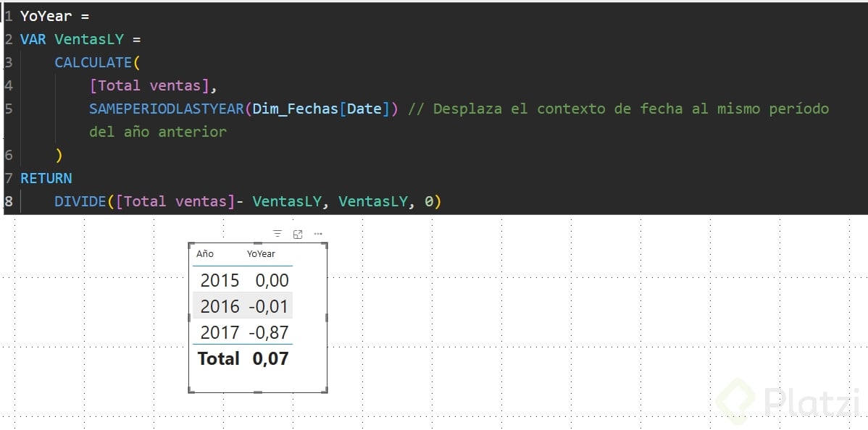Select the 2016 year cell

tap(220, 307)
